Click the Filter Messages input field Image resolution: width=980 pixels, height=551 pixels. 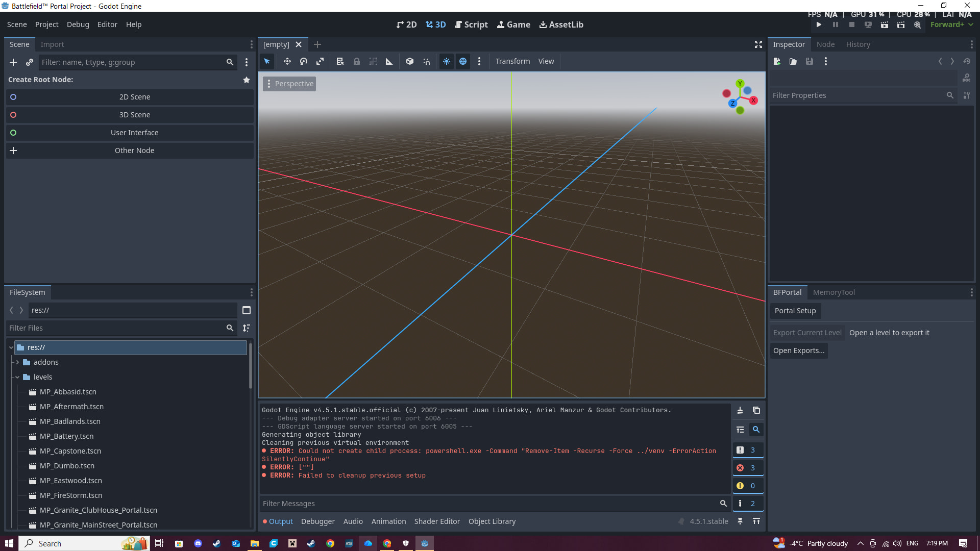click(489, 504)
